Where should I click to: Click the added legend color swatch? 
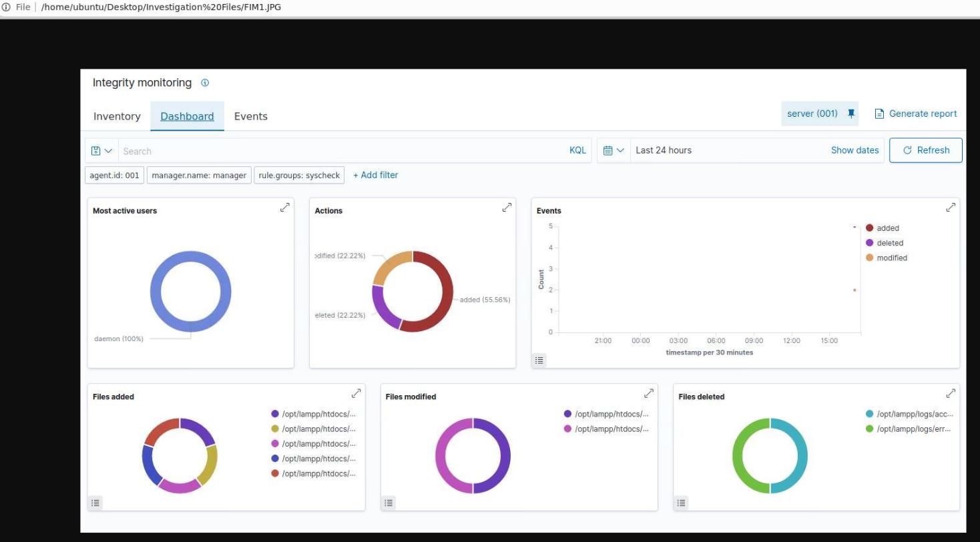point(869,228)
